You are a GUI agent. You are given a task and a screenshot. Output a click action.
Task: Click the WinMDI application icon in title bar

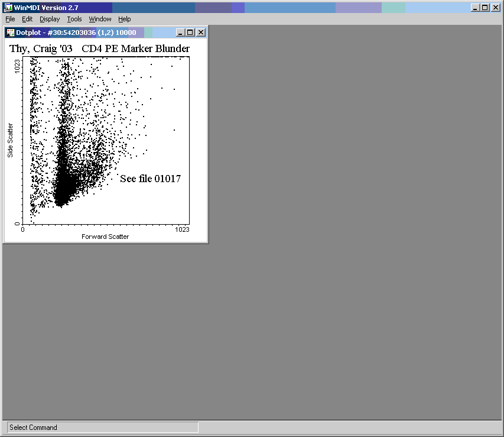click(x=8, y=8)
